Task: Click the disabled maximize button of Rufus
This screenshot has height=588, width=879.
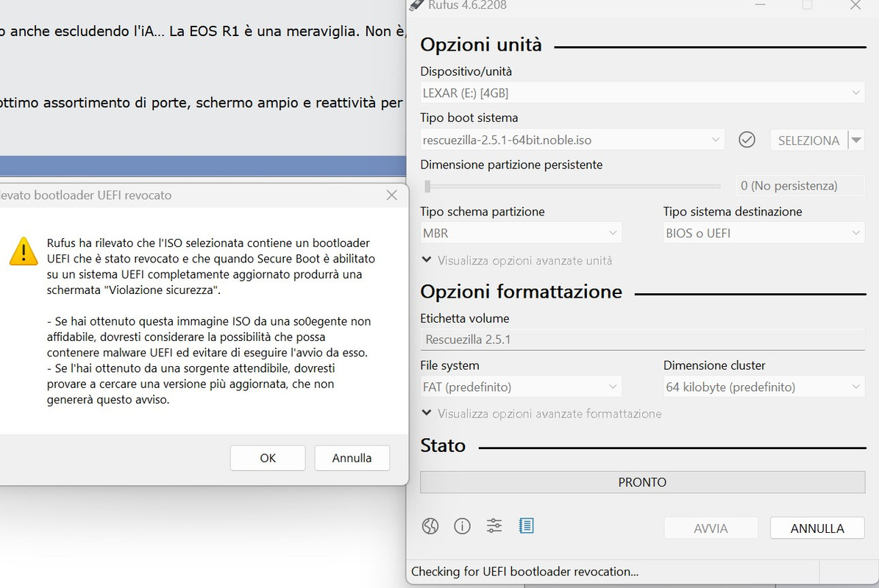Action: (x=807, y=5)
